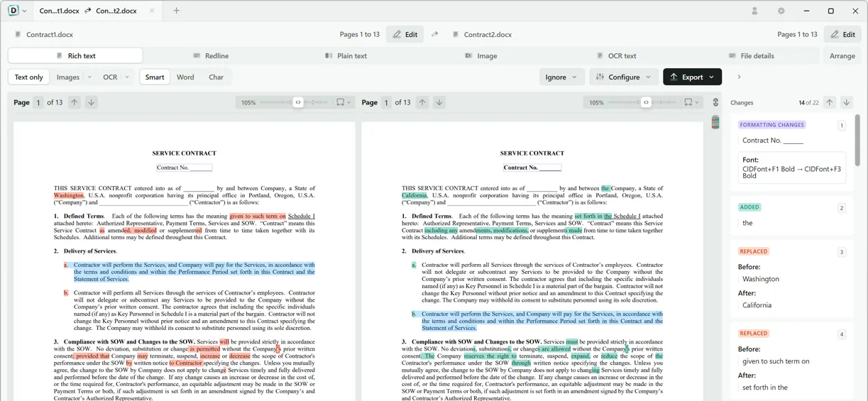Screen dimensions: 868x401
Task: Open a new comparison tab with plus
Action: click(177, 11)
